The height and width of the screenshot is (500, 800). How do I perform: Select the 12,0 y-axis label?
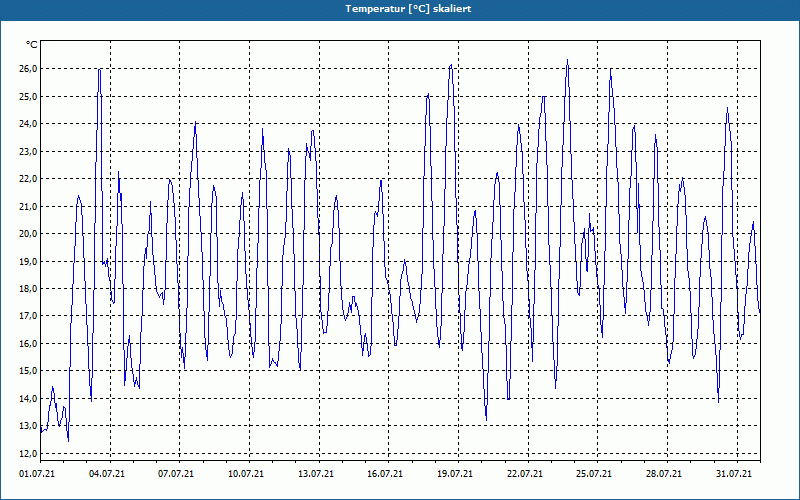click(x=29, y=454)
